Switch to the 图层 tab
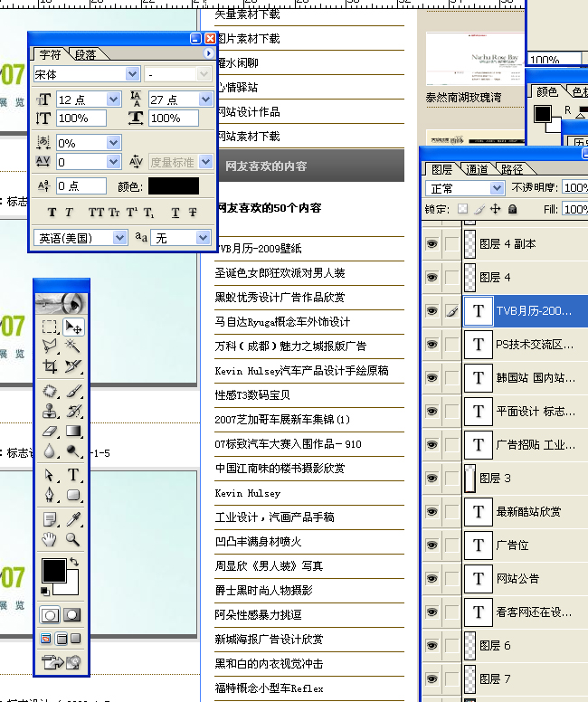The height and width of the screenshot is (702, 588). click(442, 169)
